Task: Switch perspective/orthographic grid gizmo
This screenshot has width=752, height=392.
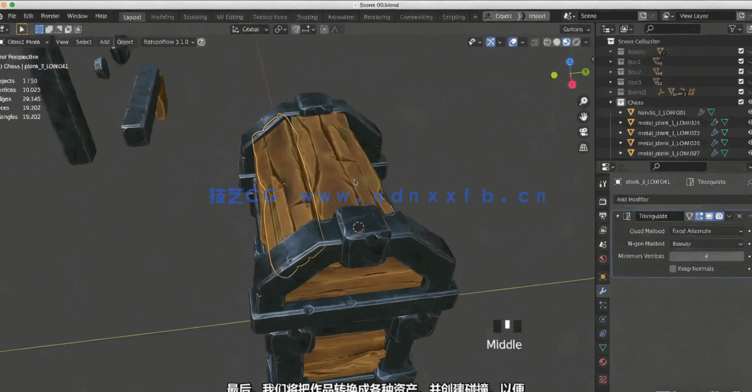Action: 583,147
